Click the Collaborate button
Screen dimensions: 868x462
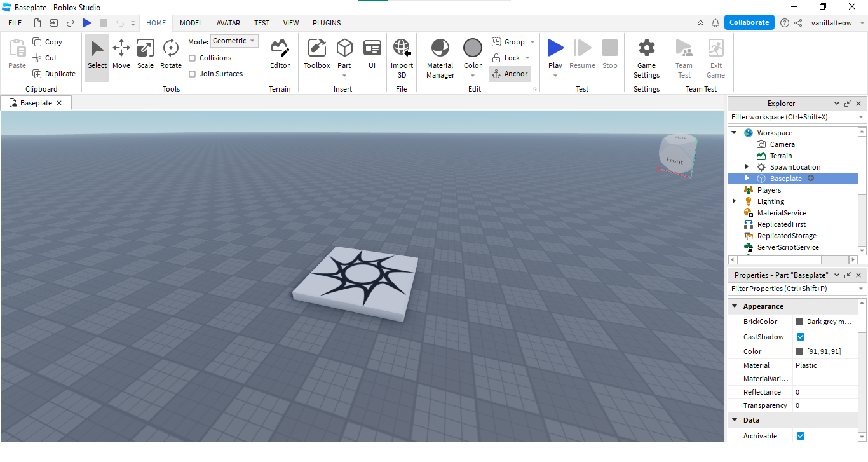[x=749, y=22]
